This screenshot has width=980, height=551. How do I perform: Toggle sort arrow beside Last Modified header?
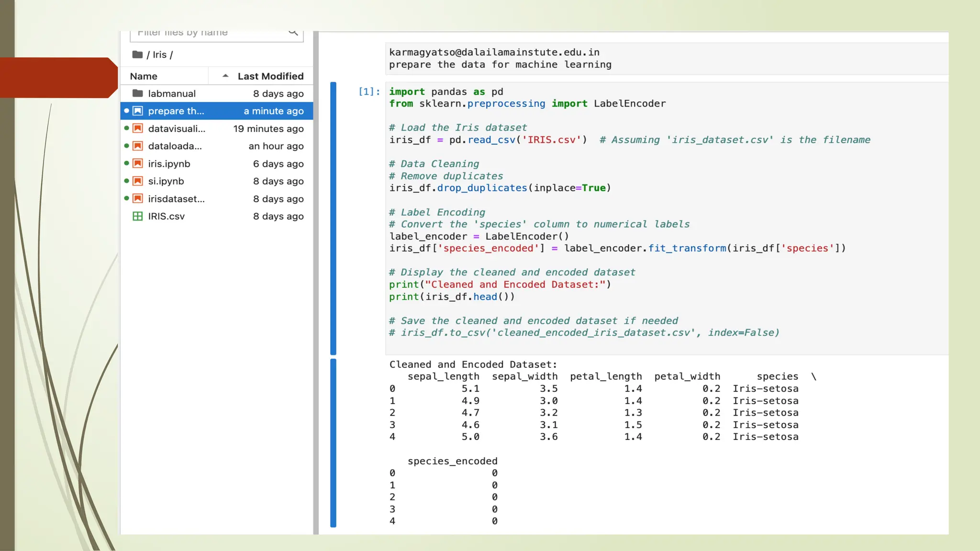pyautogui.click(x=225, y=76)
